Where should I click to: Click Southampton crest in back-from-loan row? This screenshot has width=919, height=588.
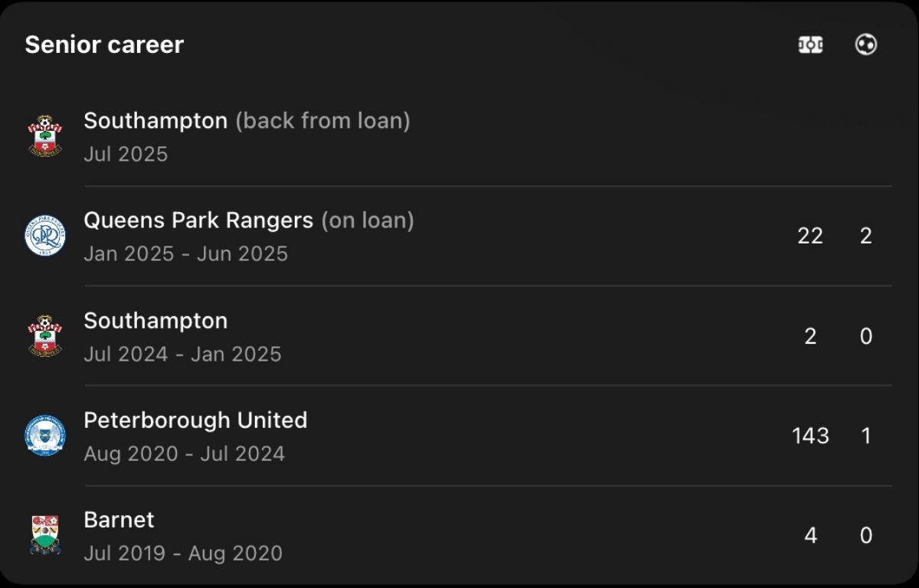coord(45,136)
